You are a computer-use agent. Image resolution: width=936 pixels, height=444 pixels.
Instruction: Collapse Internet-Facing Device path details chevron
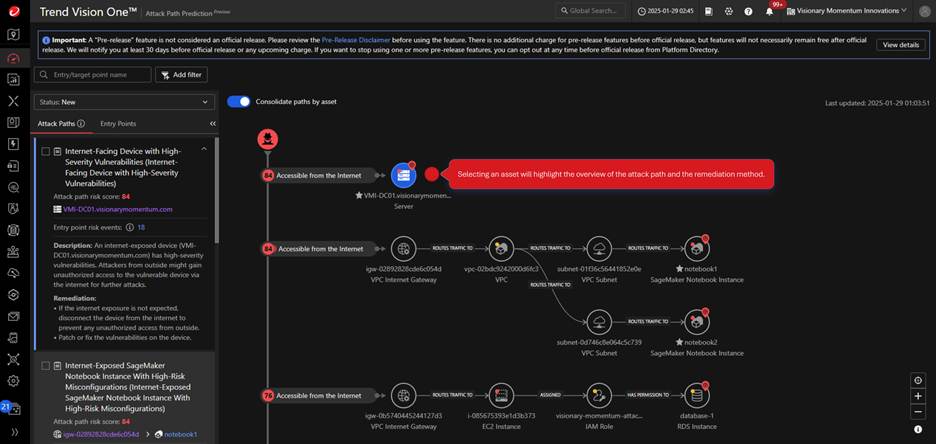click(204, 149)
